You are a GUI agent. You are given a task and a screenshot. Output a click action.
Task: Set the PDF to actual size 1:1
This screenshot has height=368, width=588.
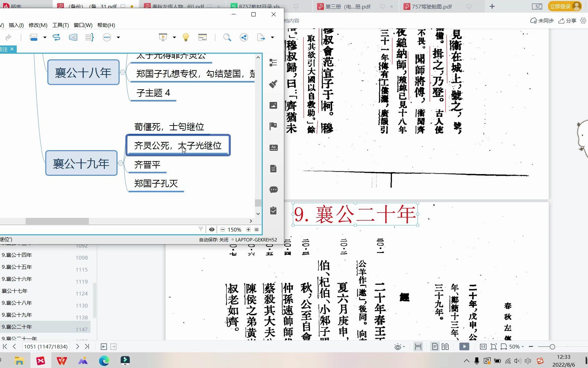[x=483, y=347]
